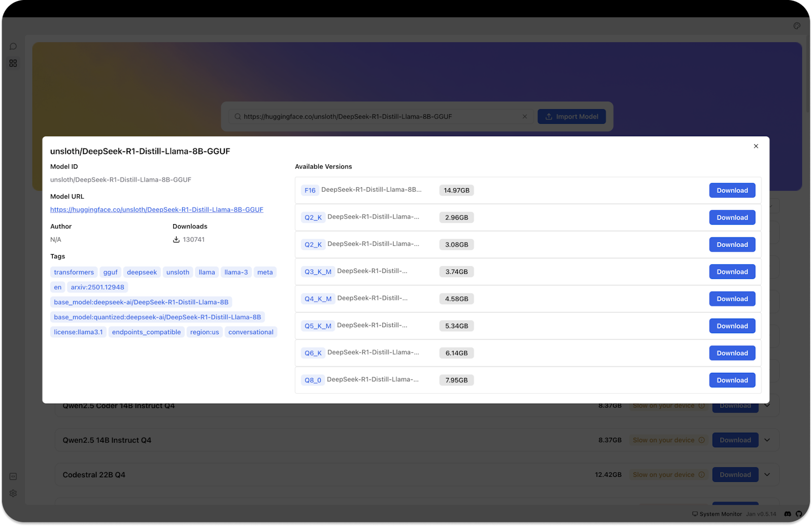Image resolution: width=812 pixels, height=526 pixels.
Task: Open the model Hub grid icon in sidebar
Action: 13,63
